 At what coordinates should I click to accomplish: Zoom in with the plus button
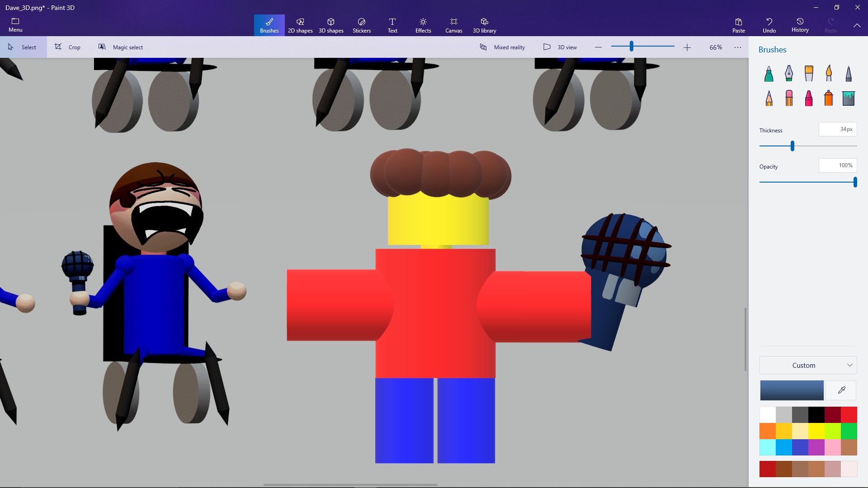tap(687, 47)
